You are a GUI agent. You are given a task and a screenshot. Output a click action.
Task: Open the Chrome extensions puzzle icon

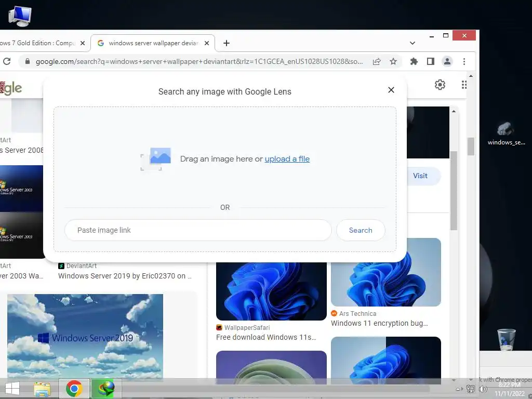pos(414,61)
